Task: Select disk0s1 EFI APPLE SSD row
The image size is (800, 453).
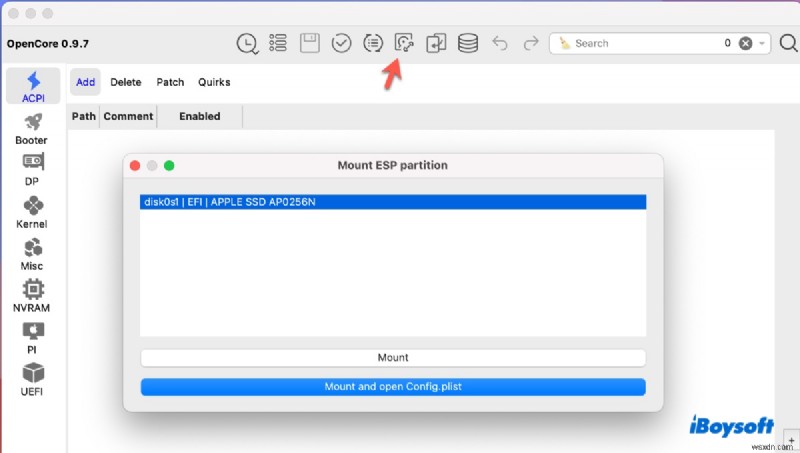Action: tap(393, 202)
